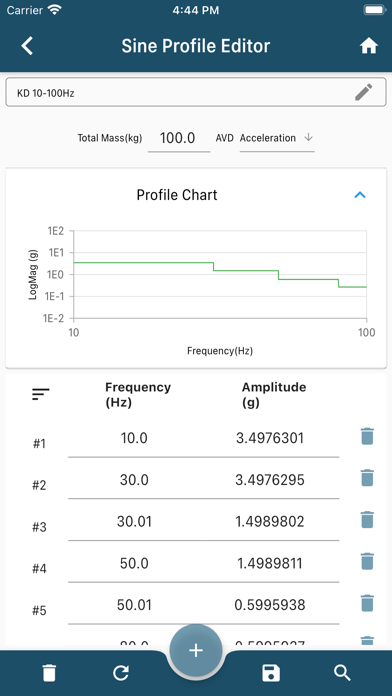392x696 pixels.
Task: Tap the back arrow in header
Action: click(x=27, y=46)
